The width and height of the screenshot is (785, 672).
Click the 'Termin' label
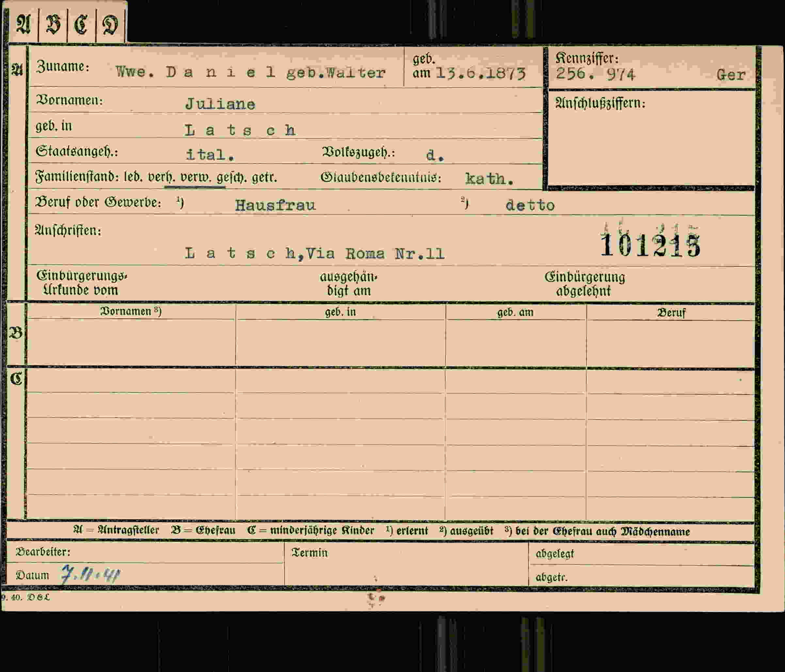(309, 553)
